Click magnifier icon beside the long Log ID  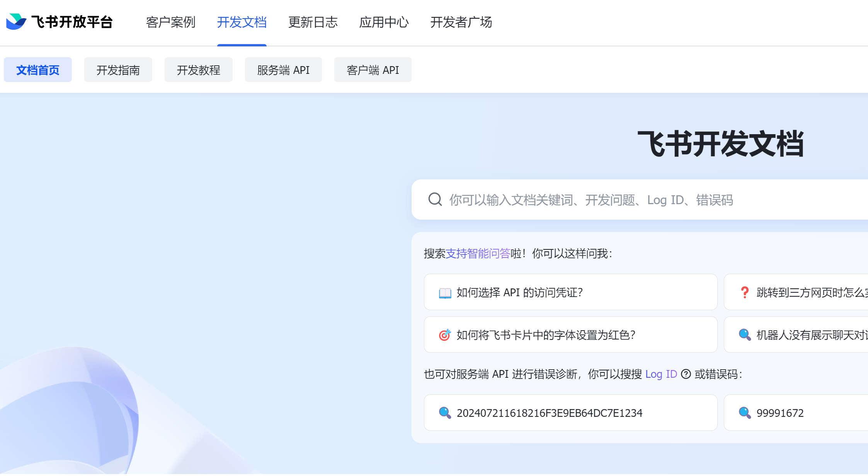coord(445,413)
